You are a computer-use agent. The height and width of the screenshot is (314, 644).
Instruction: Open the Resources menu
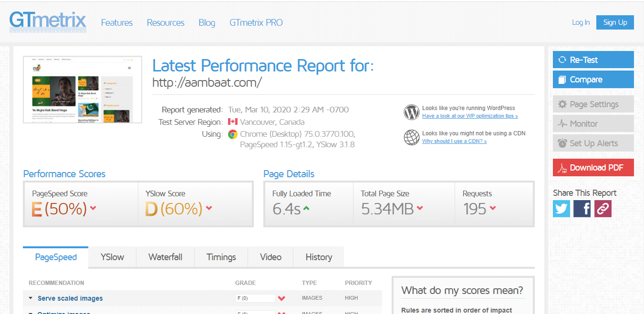pyautogui.click(x=166, y=22)
